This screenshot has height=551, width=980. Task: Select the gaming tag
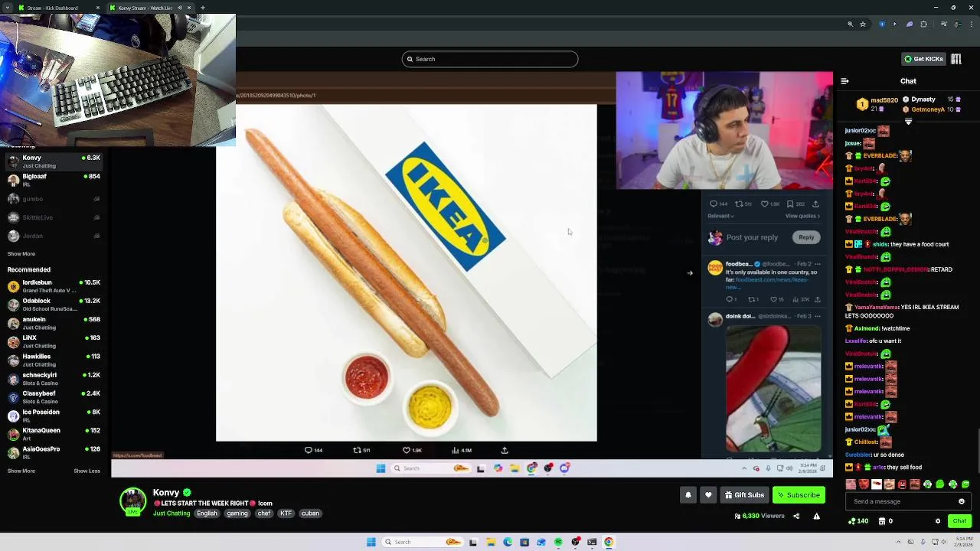point(237,514)
